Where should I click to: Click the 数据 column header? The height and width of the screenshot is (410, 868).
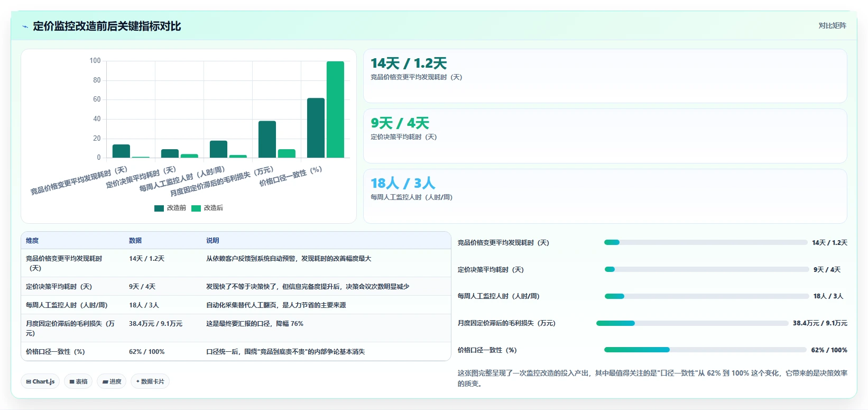point(135,241)
